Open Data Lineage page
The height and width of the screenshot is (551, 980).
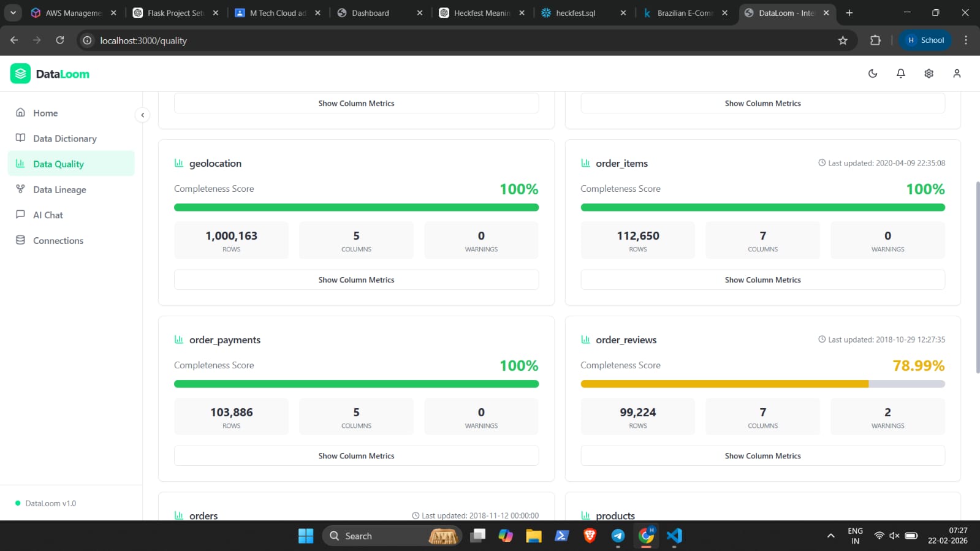click(71, 189)
